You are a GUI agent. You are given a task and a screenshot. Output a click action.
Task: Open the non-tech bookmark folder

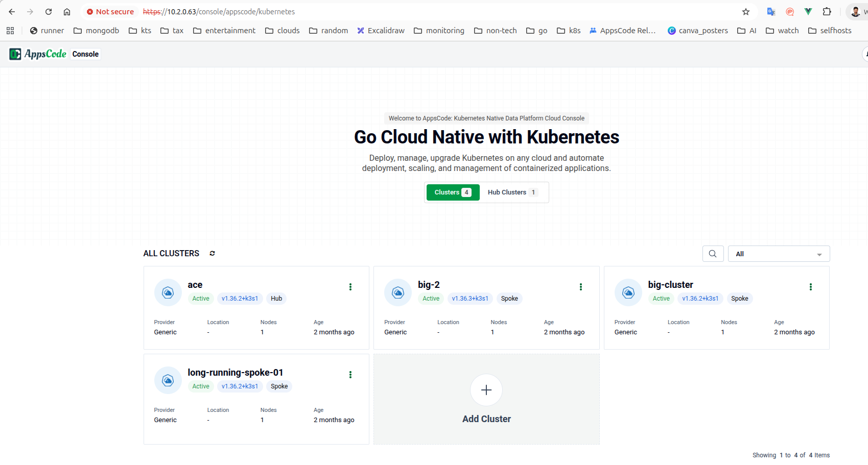(496, 31)
